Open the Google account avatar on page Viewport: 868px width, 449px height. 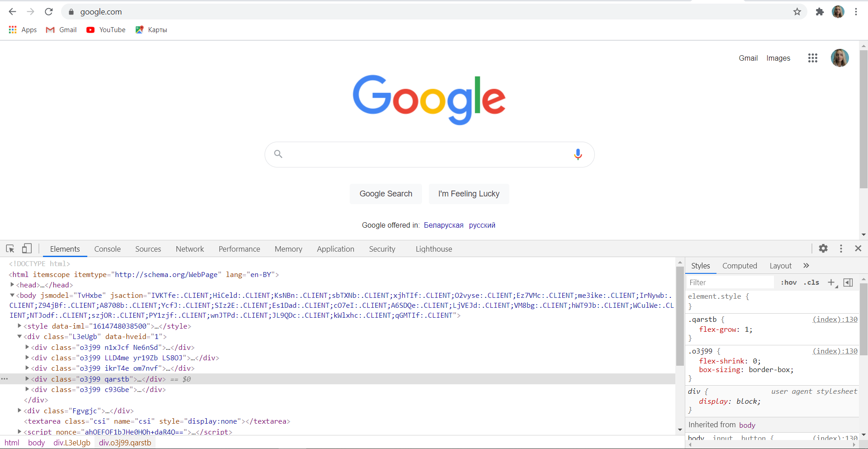840,58
